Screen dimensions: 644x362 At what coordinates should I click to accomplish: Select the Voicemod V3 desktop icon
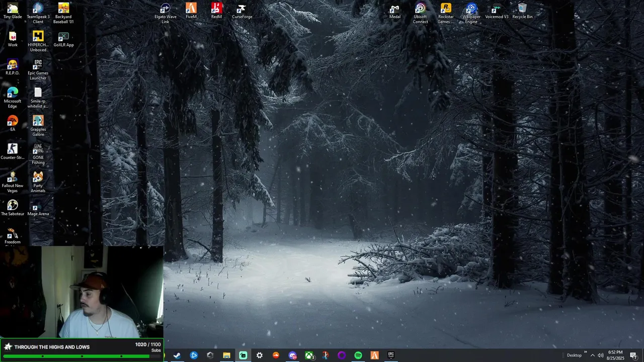pyautogui.click(x=497, y=11)
